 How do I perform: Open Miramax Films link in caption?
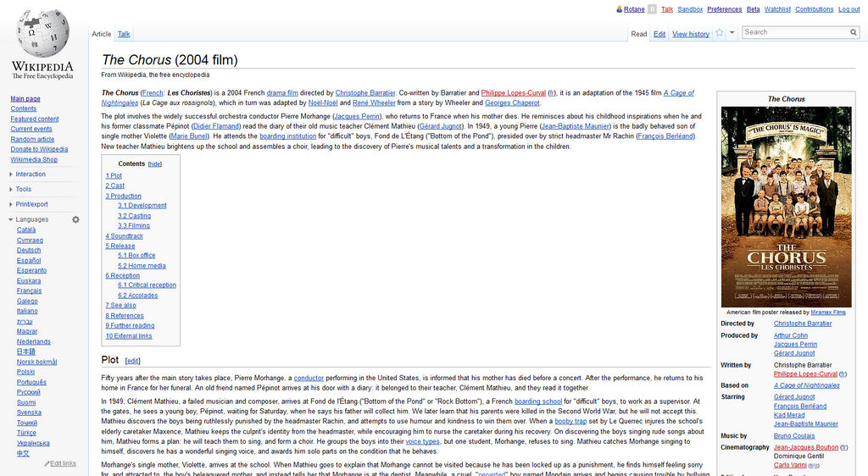coord(828,313)
